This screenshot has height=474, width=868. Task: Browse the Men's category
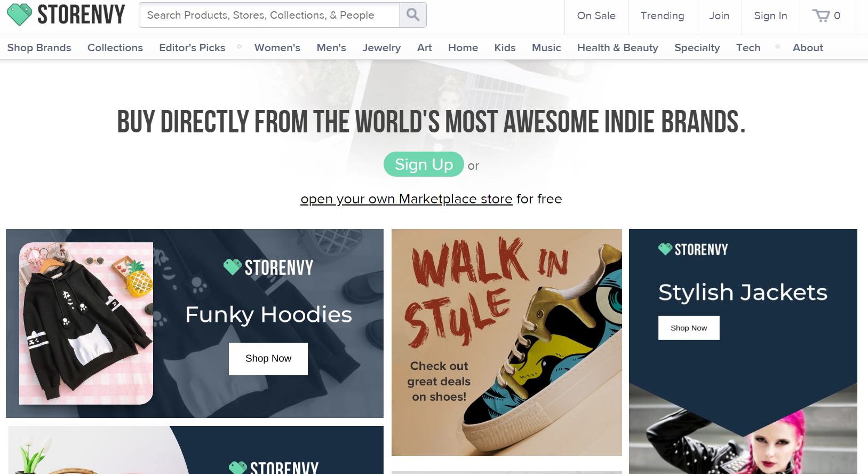(331, 48)
